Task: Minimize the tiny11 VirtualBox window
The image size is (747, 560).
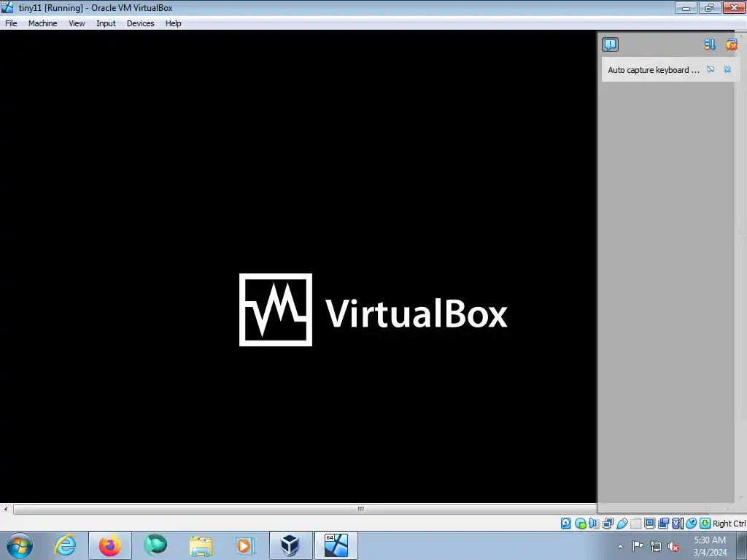Action: click(686, 7)
